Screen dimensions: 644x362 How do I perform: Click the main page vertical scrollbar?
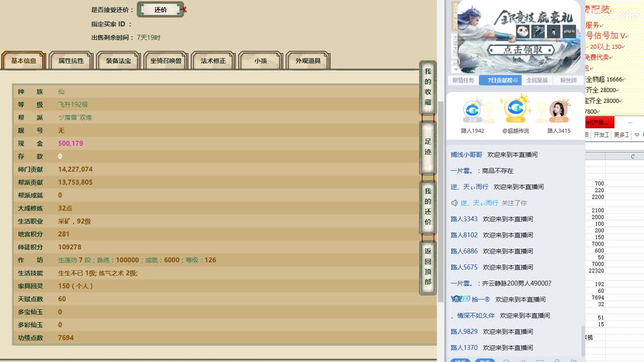tap(441, 201)
